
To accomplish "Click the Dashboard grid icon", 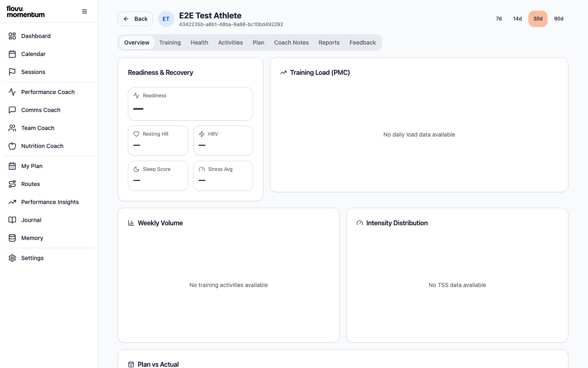I will pyautogui.click(x=12, y=36).
